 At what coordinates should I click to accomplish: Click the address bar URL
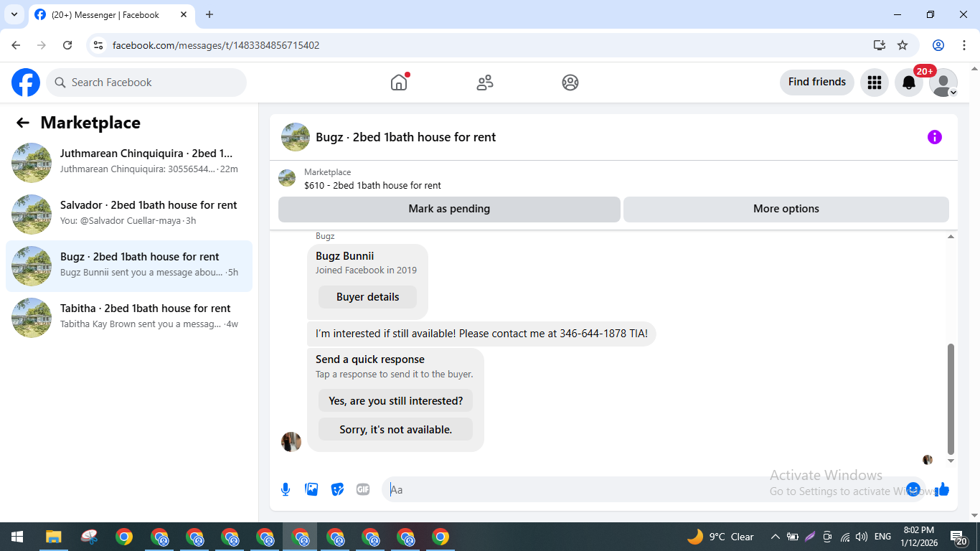(x=216, y=45)
